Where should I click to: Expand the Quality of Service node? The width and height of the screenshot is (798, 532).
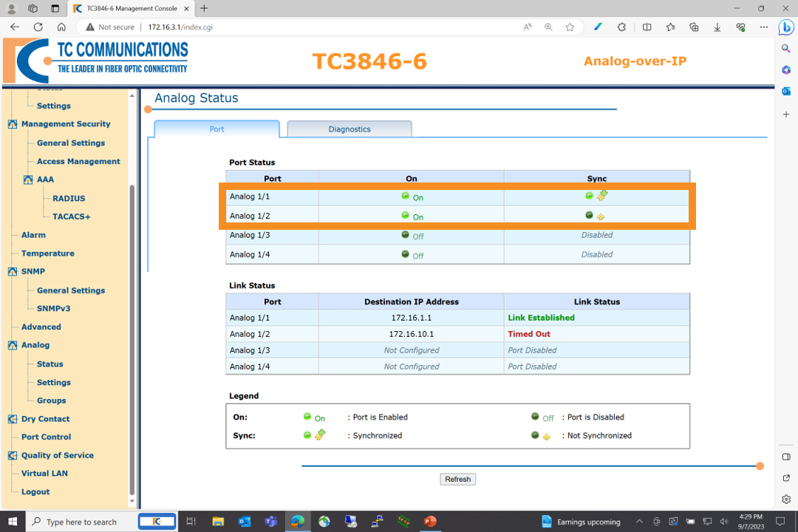pyautogui.click(x=13, y=456)
